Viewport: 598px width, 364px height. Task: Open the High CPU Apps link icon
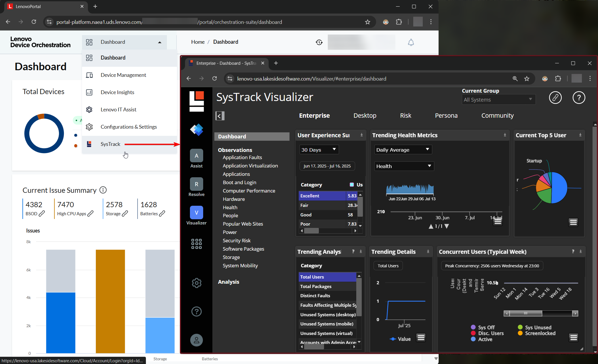[90, 214]
